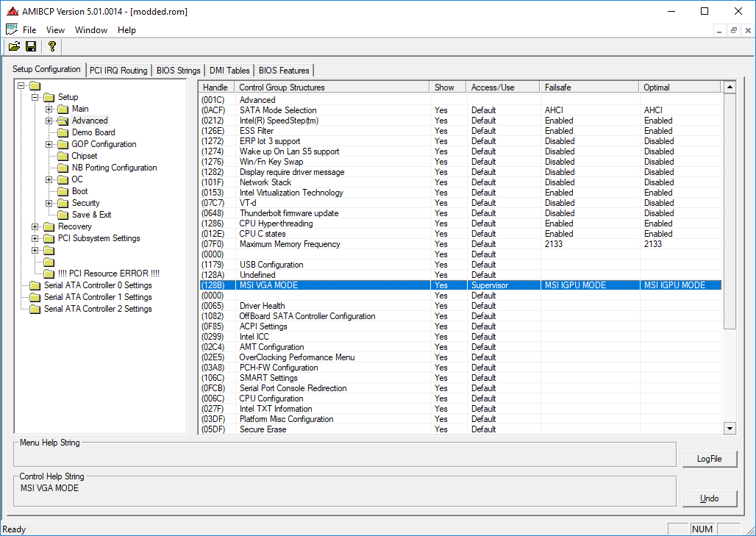This screenshot has width=756, height=536.
Task: Click the LogFile button
Action: click(709, 459)
